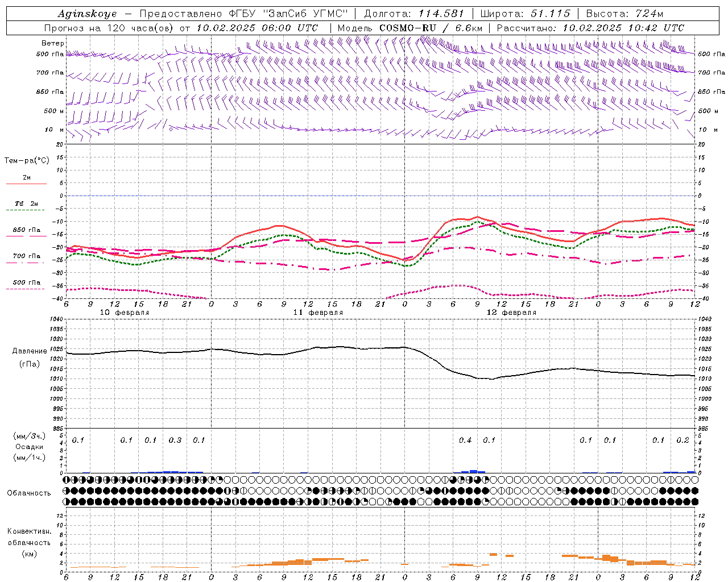This screenshot has width=728, height=582.
Task: Click the Осадки panel label
Action: (29, 447)
